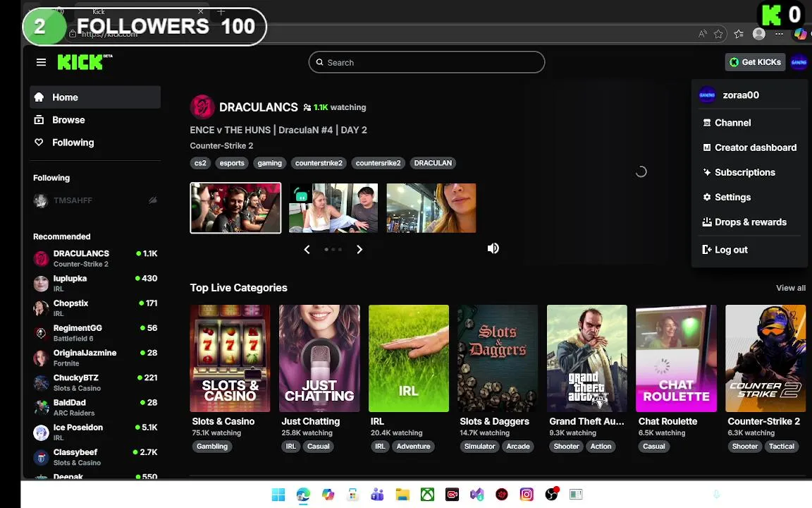The height and width of the screenshot is (508, 812).
Task: Click the Get KICKs button
Action: pos(755,62)
